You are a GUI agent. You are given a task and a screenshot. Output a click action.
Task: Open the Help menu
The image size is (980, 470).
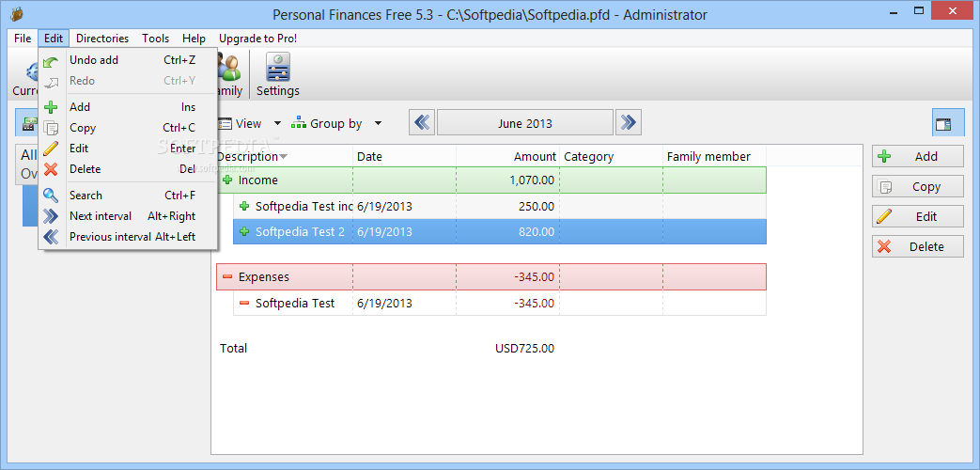pyautogui.click(x=194, y=39)
